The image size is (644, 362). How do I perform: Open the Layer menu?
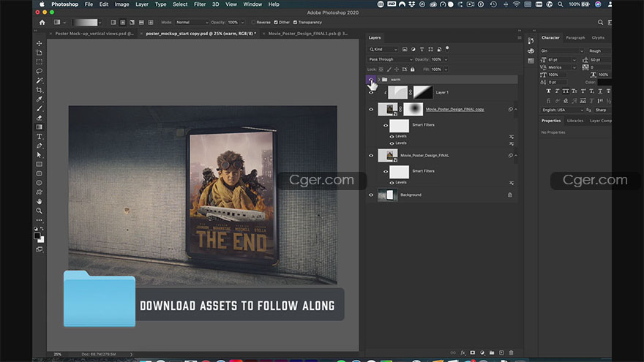tap(142, 4)
